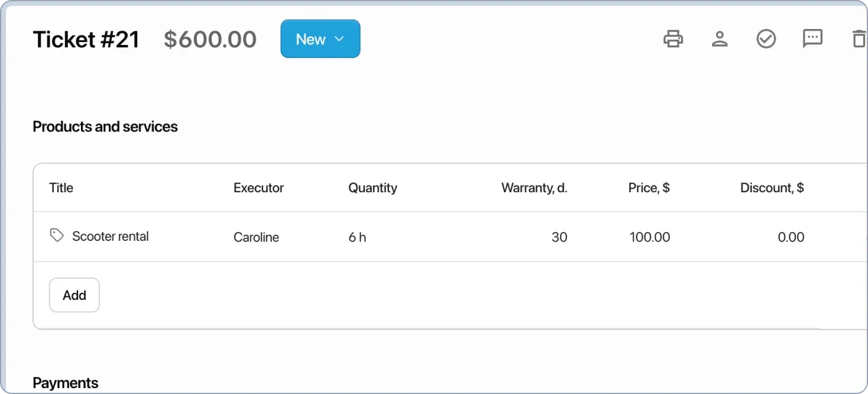
Task: Click the tag icon next to Scooter rental
Action: coord(56,235)
